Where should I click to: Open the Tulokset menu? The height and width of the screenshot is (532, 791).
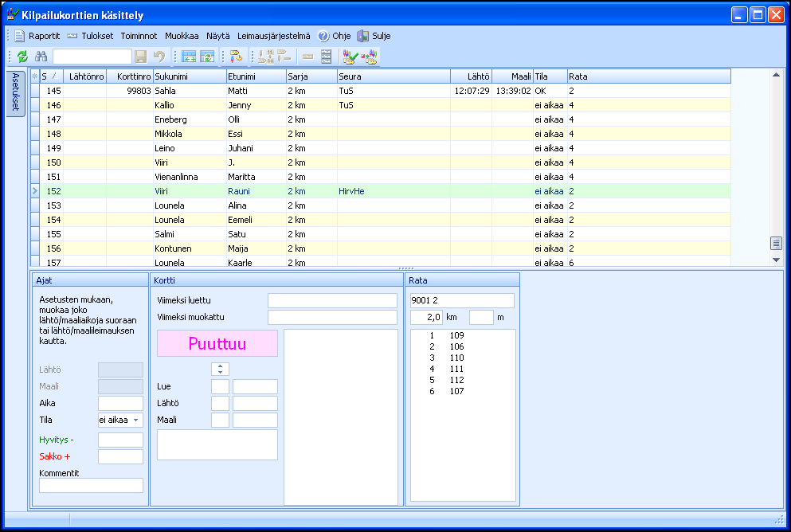97,36
